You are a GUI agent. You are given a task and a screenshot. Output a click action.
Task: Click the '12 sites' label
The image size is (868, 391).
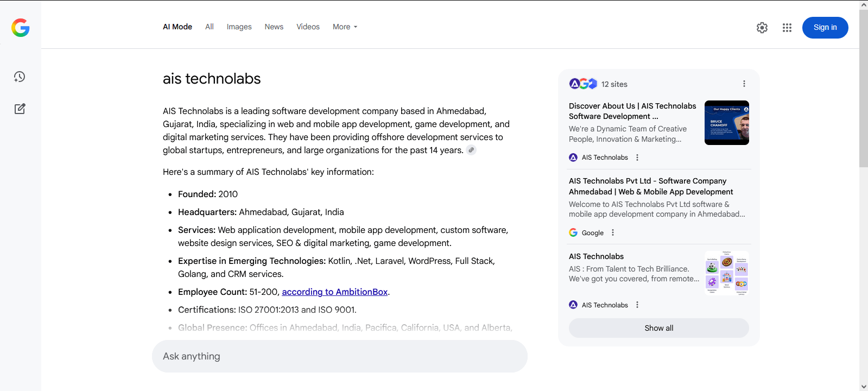pyautogui.click(x=614, y=84)
